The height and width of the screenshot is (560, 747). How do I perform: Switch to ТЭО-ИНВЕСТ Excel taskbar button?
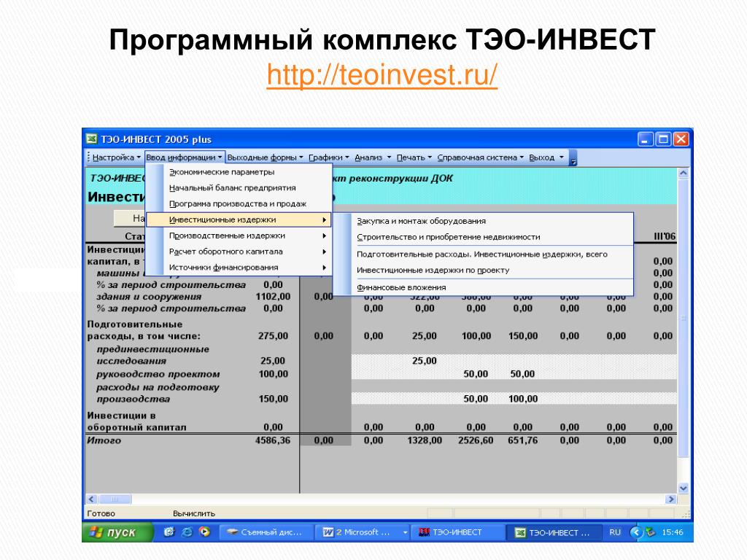[554, 532]
